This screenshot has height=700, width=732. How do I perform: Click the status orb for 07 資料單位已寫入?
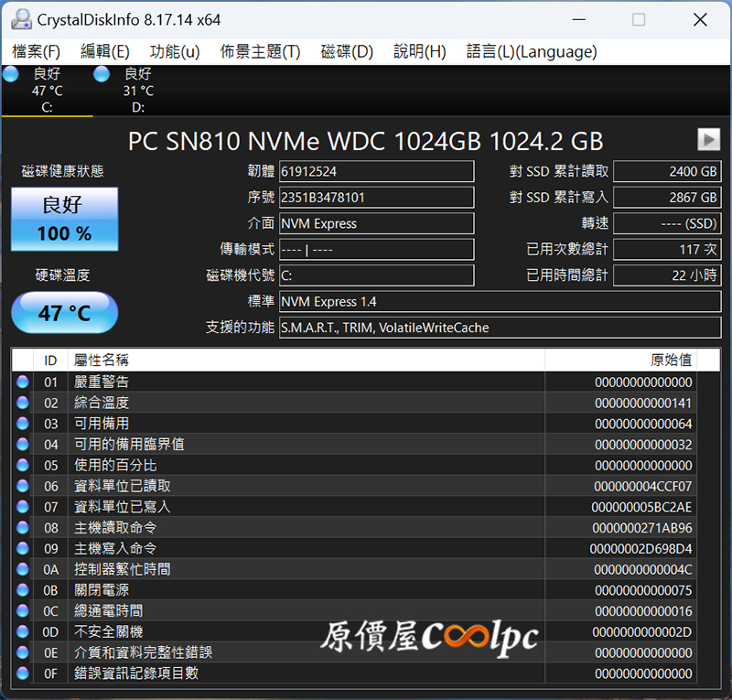point(22,507)
